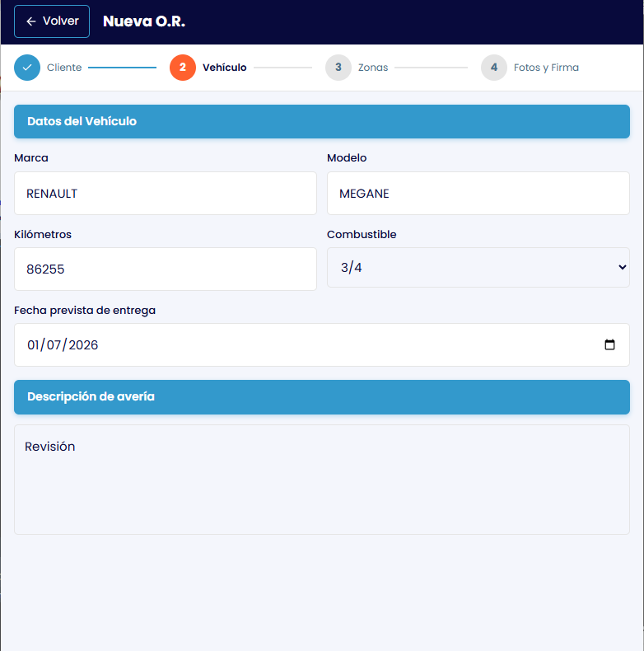Click the Cliente completed step checkmark
The width and height of the screenshot is (644, 651).
point(27,68)
